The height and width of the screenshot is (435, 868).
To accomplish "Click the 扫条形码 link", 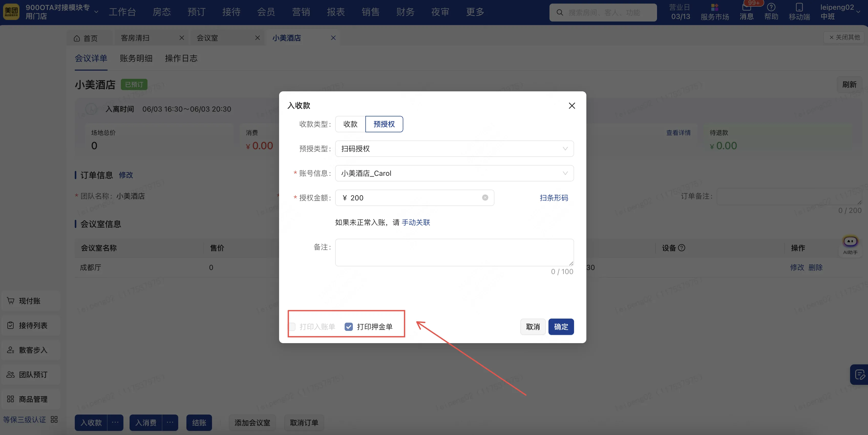I will coord(554,198).
